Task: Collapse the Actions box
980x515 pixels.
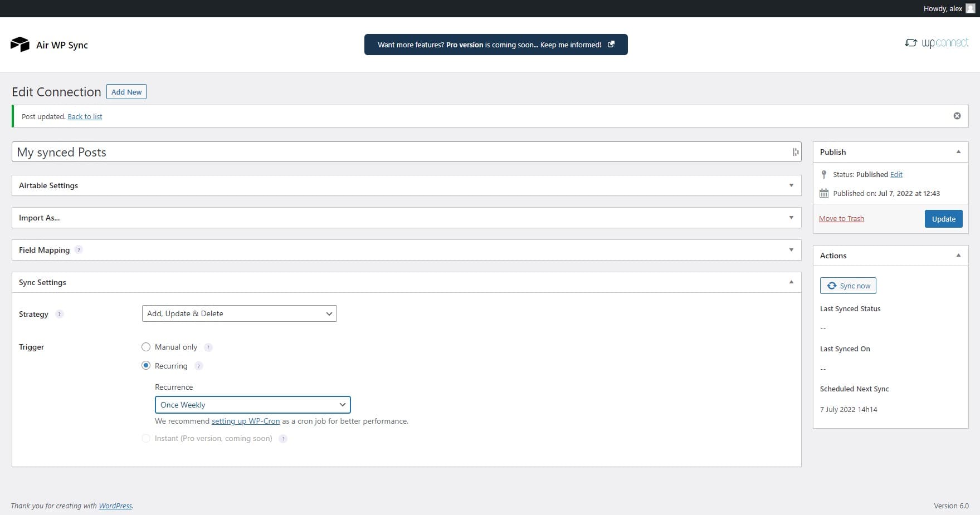Action: coord(958,256)
